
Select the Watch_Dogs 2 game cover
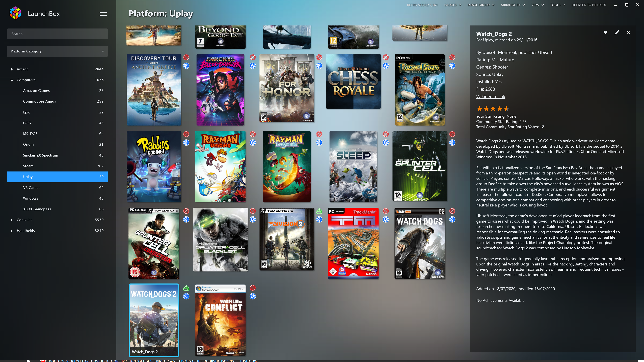click(x=154, y=320)
